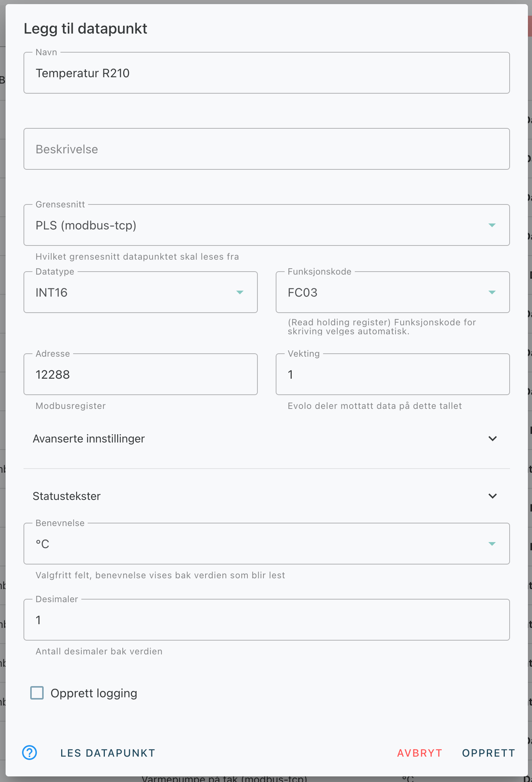Image resolution: width=532 pixels, height=782 pixels.
Task: Click the Avanserte innstillinger chevron icon
Action: click(492, 438)
